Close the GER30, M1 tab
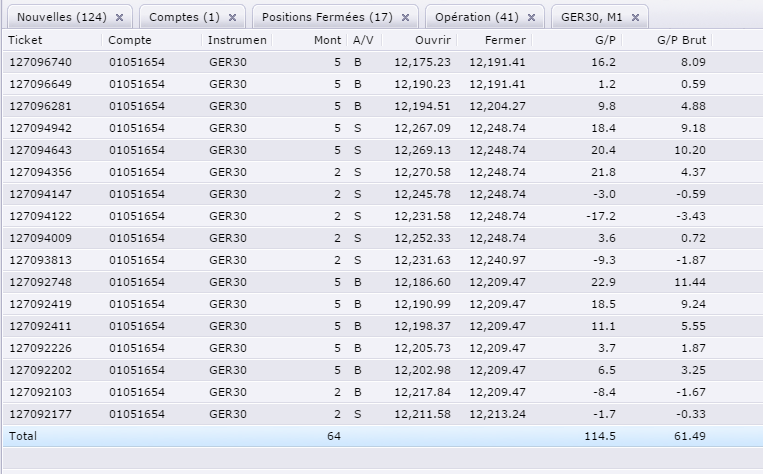 click(636, 18)
